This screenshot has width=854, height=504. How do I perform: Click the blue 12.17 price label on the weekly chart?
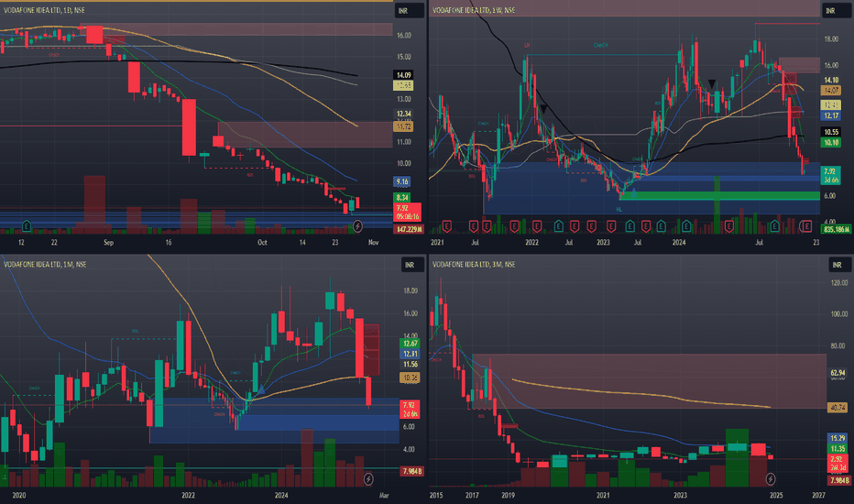click(831, 115)
